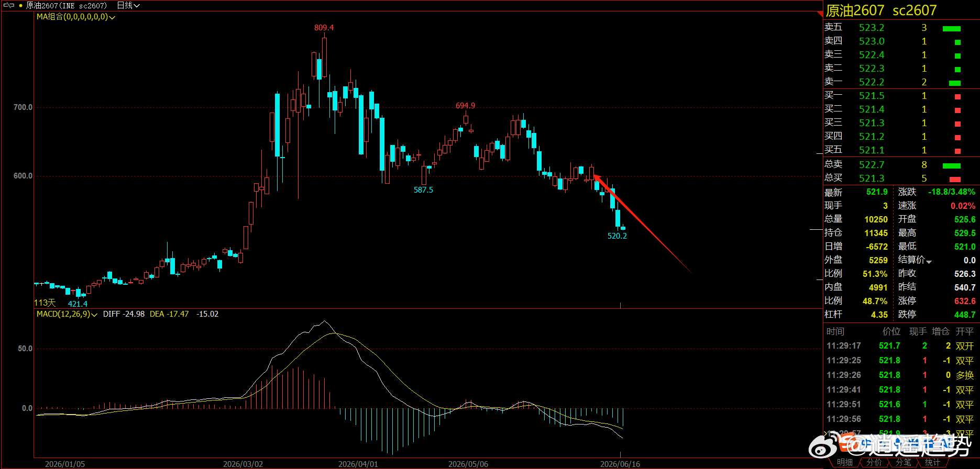Click the 日增 value -6572
Screen dimensions: 980x469
877,247
